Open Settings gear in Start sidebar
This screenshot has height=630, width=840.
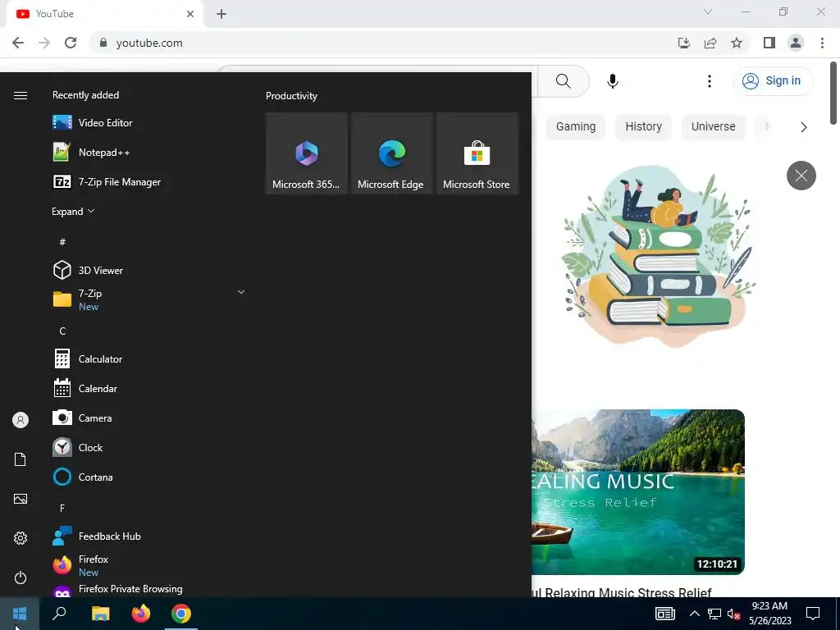21,538
